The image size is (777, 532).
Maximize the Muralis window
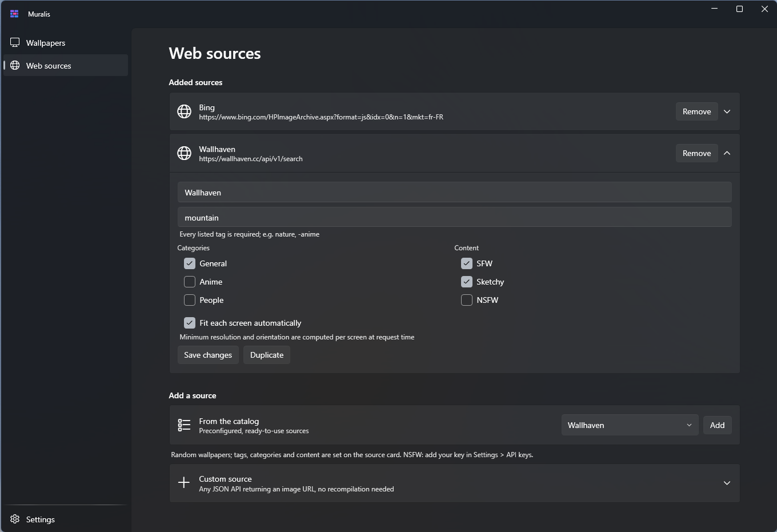point(739,9)
